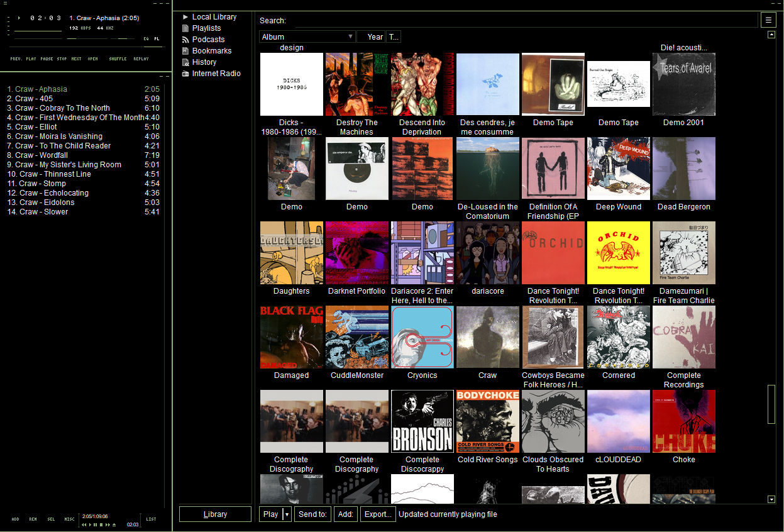Click OPEN in main player
The height and width of the screenshot is (532, 784).
[92, 59]
